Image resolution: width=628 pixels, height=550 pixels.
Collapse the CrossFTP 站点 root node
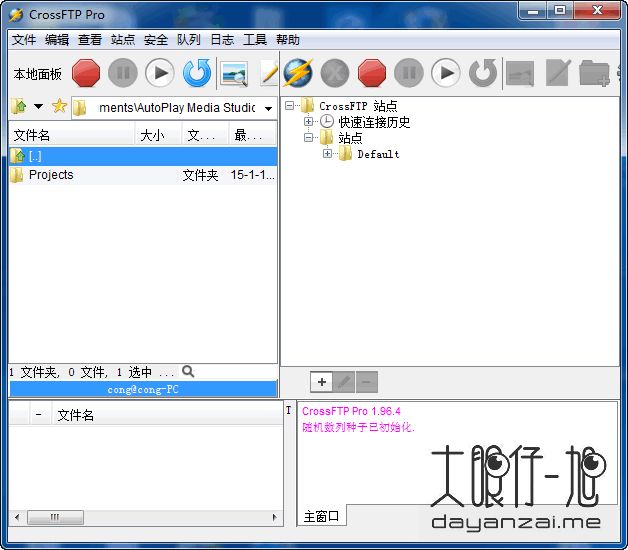[x=289, y=106]
